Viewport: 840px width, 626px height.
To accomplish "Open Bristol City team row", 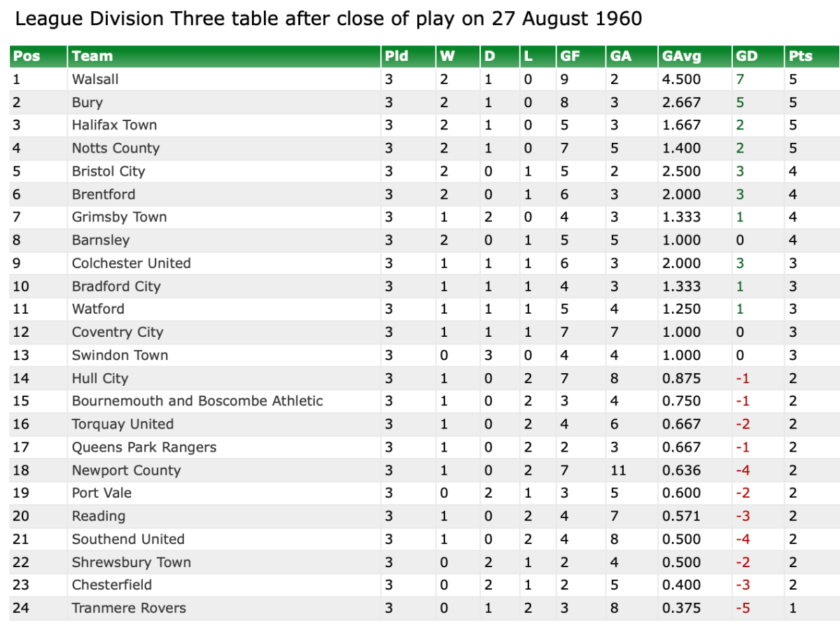I will click(x=108, y=172).
